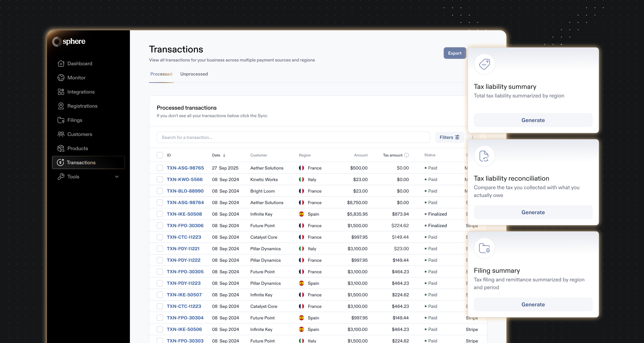Click the Dashboard house icon in sidebar

pyautogui.click(x=61, y=64)
